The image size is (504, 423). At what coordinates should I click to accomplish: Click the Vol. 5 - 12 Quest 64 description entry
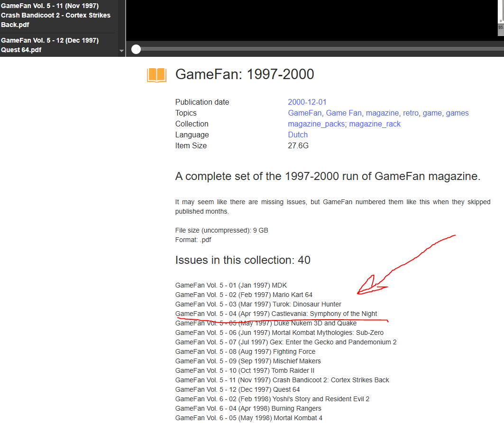pos(237,389)
